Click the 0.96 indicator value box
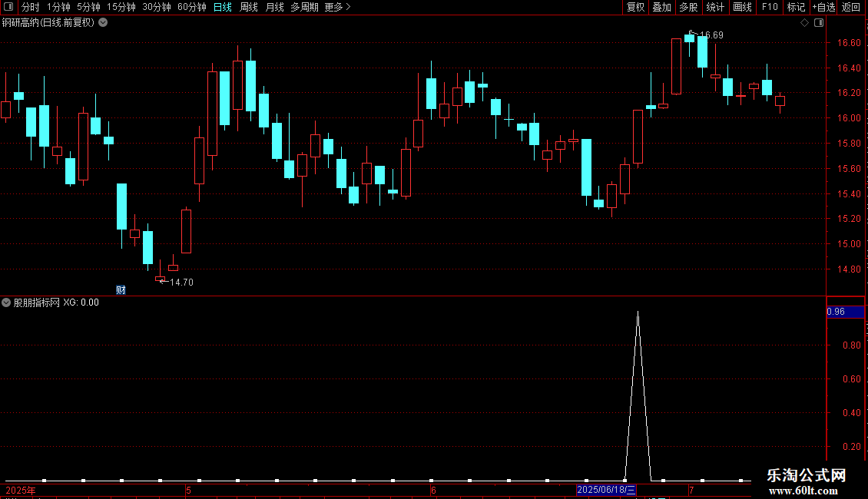This screenshot has width=868, height=499. click(845, 312)
